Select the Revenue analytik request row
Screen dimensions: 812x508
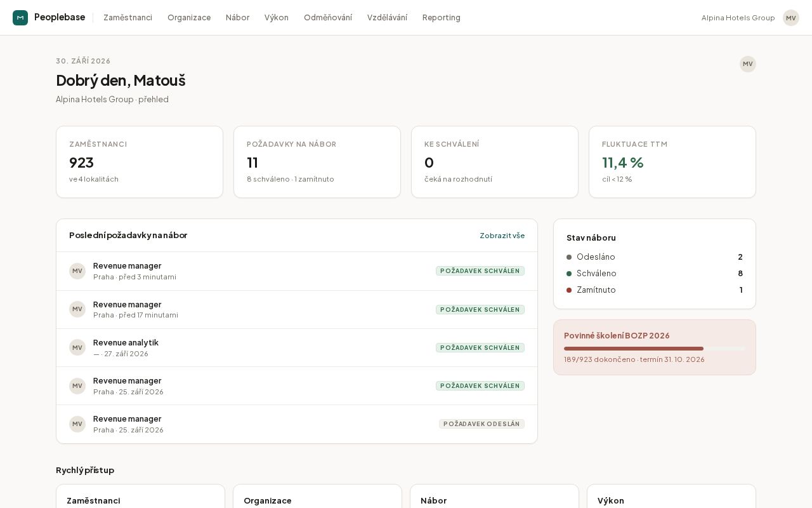pos(297,347)
